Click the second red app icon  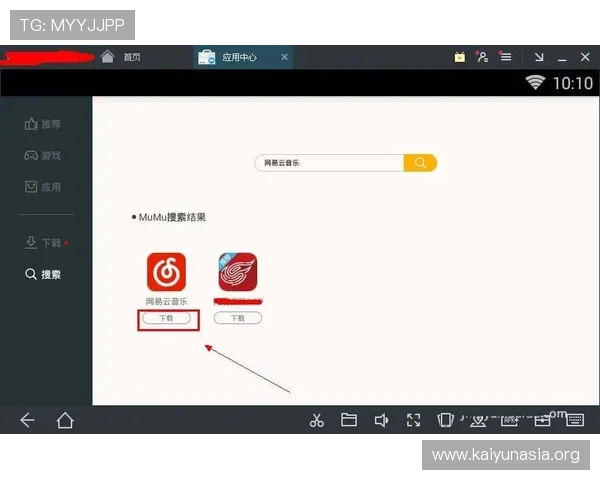click(x=238, y=272)
